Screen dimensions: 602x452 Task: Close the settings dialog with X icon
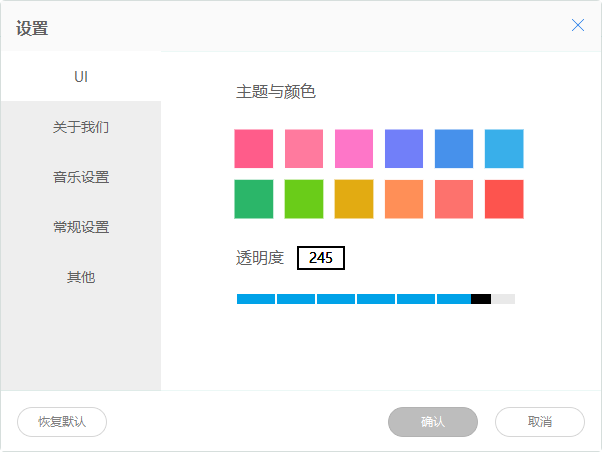(577, 25)
